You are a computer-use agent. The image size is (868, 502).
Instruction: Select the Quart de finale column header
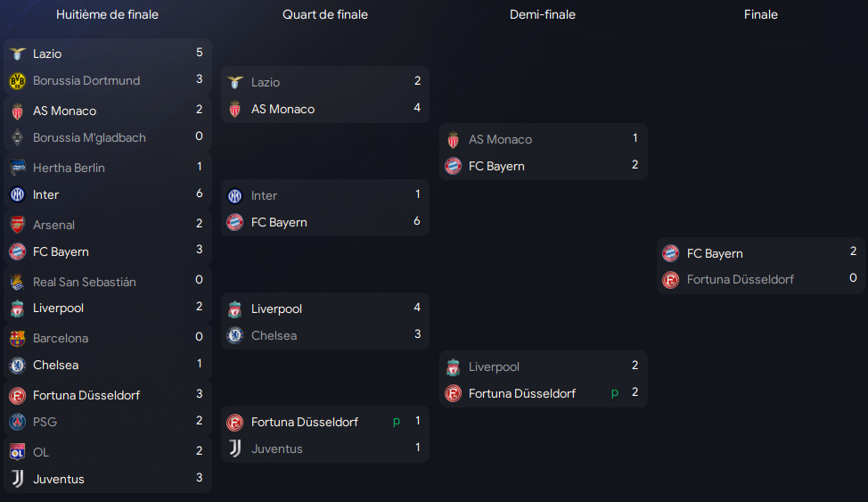coord(325,14)
